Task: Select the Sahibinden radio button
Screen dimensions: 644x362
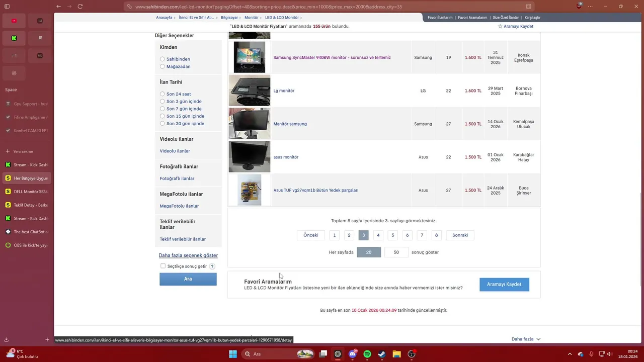Action: tap(162, 59)
